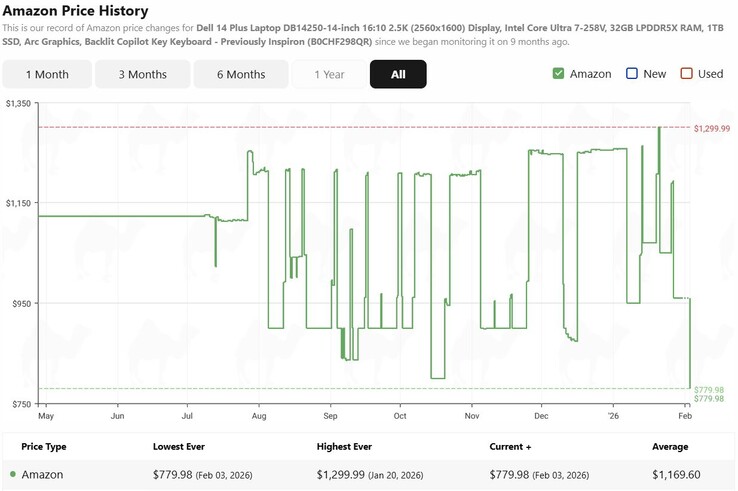Click the Jul label on the x-axis
Screen dimensions: 738x491
(187, 416)
